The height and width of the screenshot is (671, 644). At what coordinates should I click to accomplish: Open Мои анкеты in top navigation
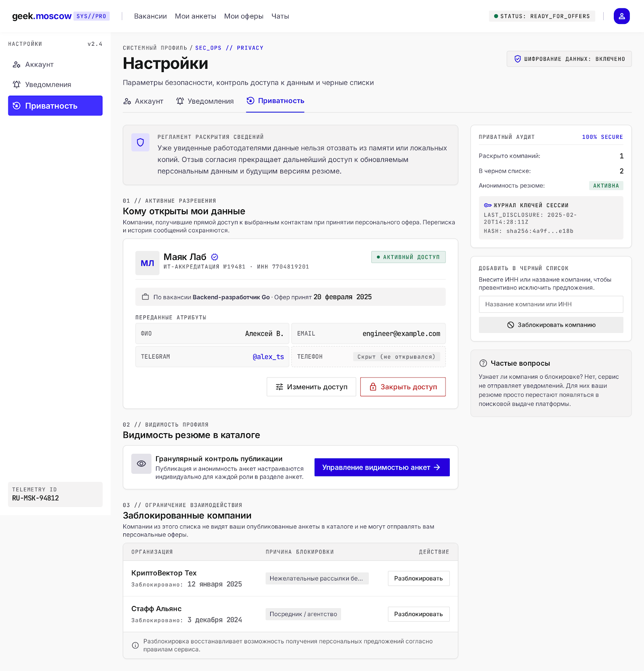click(x=196, y=16)
